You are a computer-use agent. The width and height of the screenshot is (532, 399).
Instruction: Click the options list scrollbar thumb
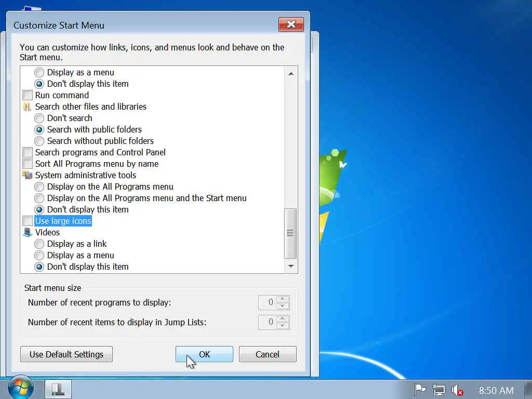point(290,233)
